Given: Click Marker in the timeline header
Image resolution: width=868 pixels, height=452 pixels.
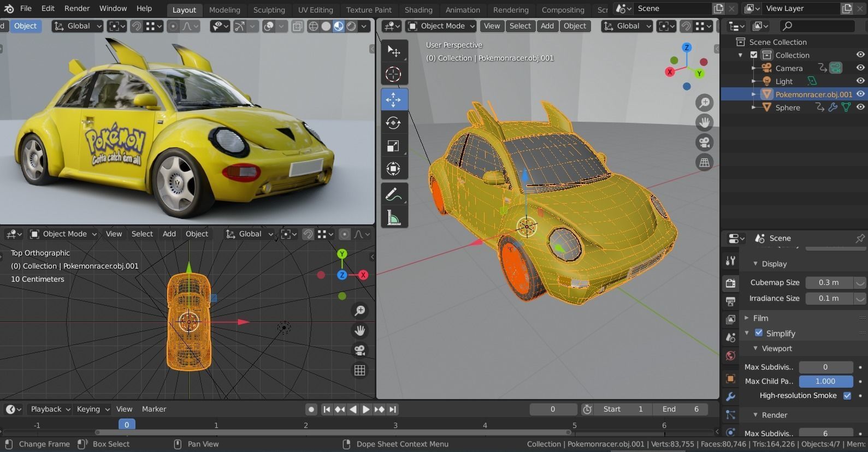Looking at the screenshot, I should click(x=154, y=409).
